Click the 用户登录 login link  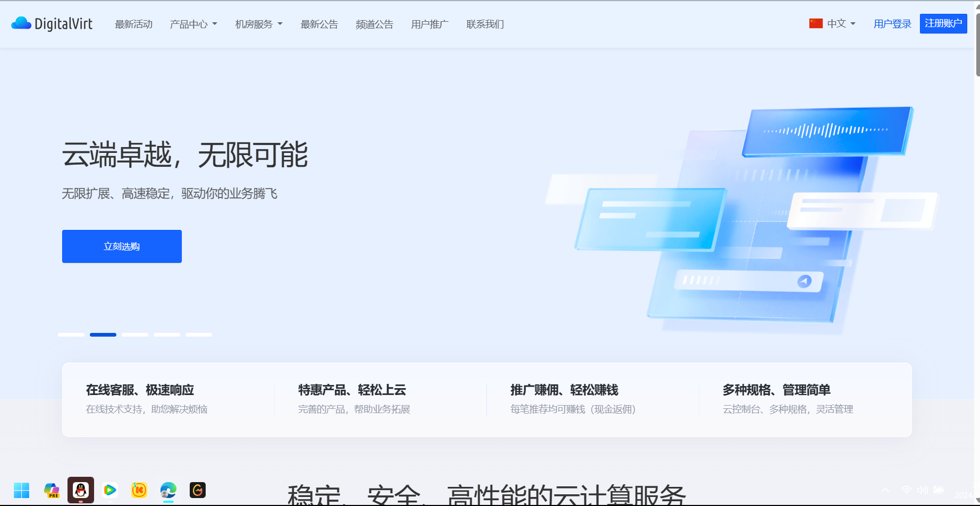coord(892,24)
